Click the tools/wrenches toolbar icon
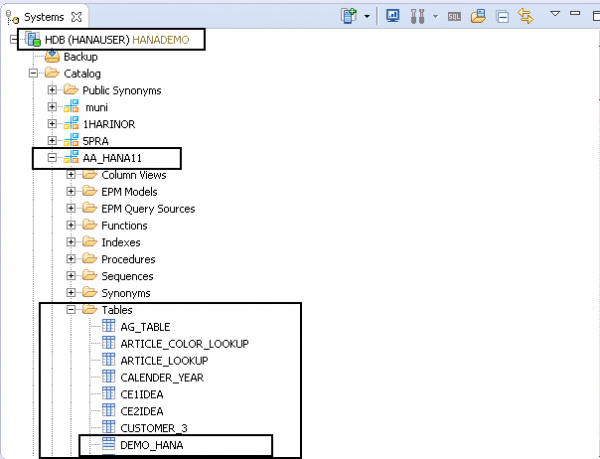600x459 pixels. (x=417, y=16)
